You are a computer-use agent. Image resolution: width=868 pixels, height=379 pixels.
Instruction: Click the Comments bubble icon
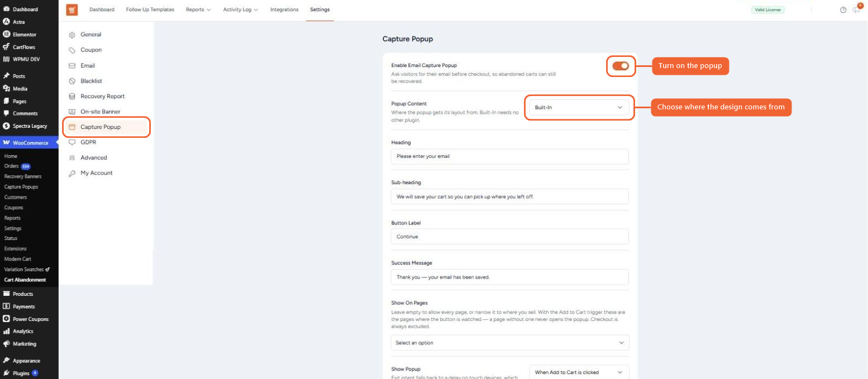(6, 113)
